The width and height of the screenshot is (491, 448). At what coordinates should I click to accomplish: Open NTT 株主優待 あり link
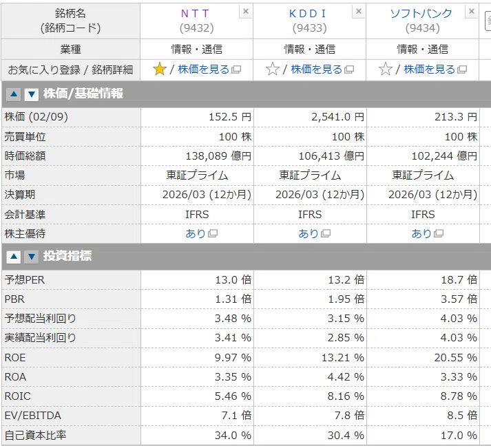coord(196,233)
